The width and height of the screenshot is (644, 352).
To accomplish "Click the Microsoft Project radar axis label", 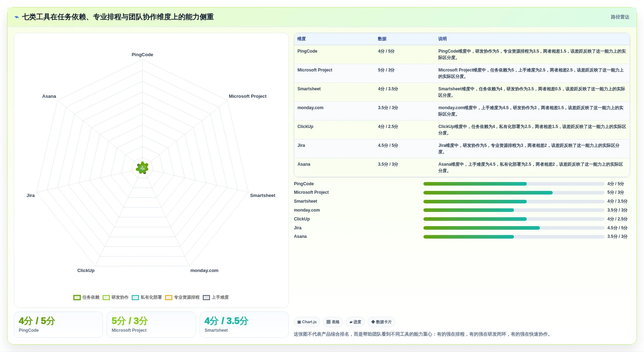I will pyautogui.click(x=248, y=96).
